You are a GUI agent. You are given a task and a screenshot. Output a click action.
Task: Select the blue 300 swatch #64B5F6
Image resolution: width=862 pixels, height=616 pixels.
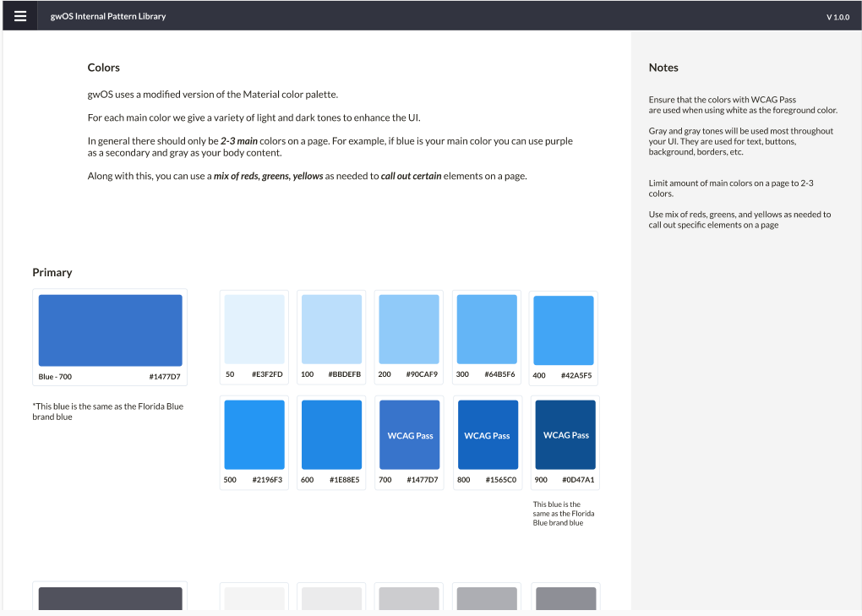click(487, 330)
